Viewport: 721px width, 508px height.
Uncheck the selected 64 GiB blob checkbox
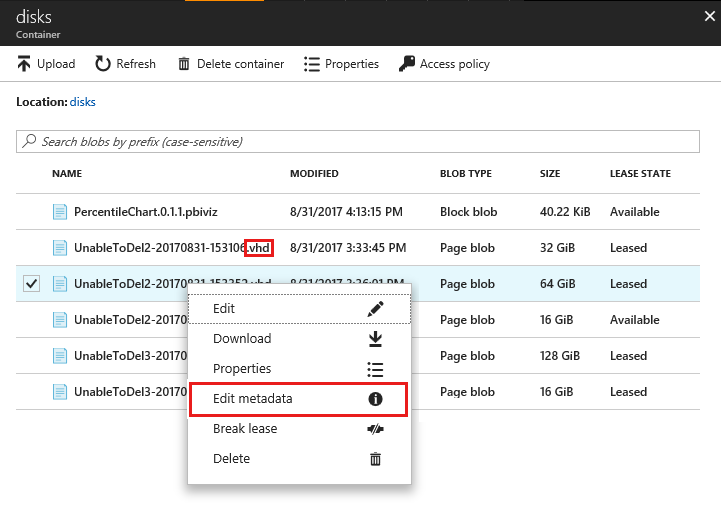[x=31, y=284]
